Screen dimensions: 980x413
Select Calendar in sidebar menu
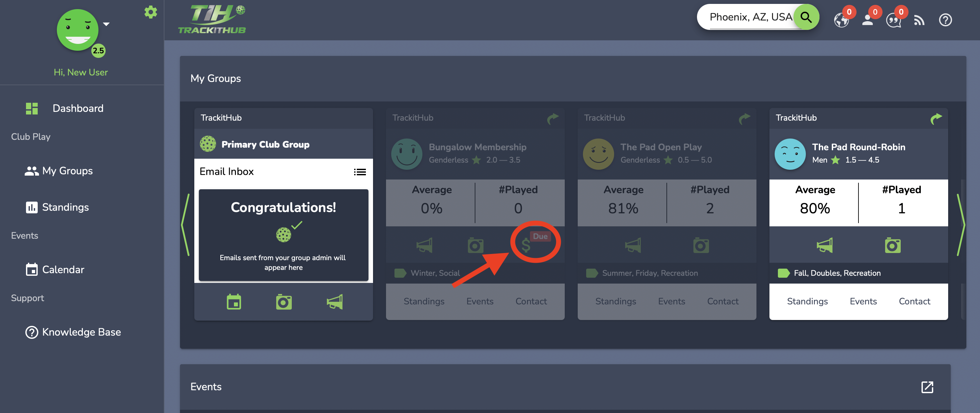pyautogui.click(x=63, y=270)
